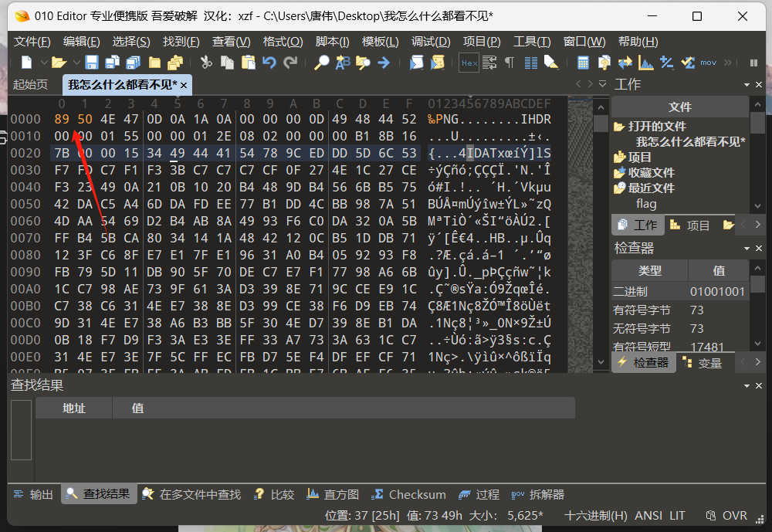This screenshot has width=772, height=532.
Task: Open the 工具(T) menu
Action: [x=532, y=42]
